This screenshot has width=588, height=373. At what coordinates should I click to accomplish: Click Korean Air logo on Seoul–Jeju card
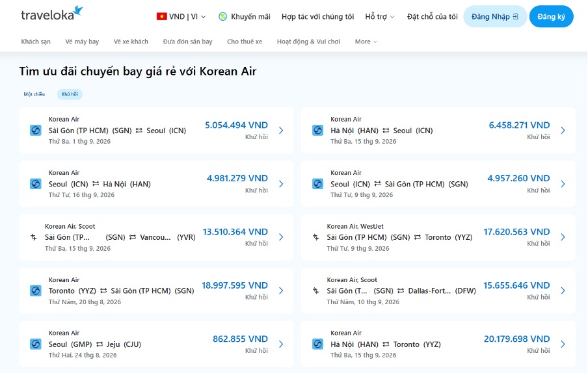coord(36,344)
